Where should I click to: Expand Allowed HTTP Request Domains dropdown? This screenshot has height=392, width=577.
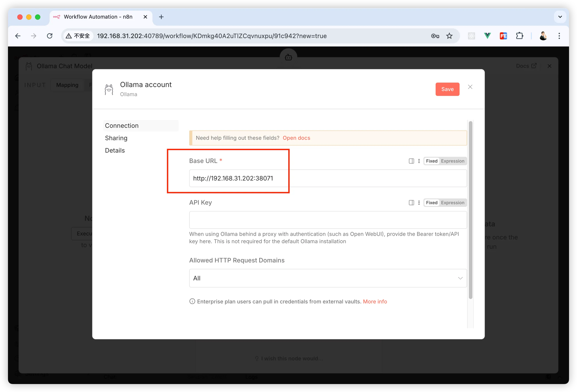pyautogui.click(x=328, y=278)
